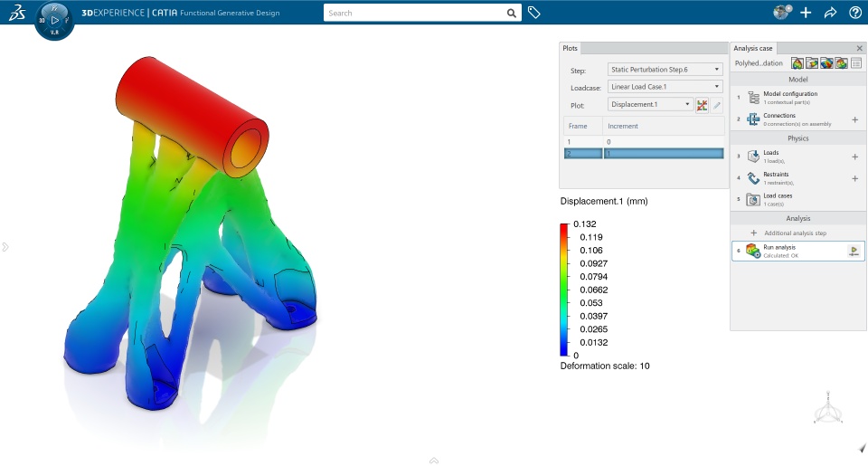Click the 0.132 legend maximum value
The image size is (868, 466).
585,223
